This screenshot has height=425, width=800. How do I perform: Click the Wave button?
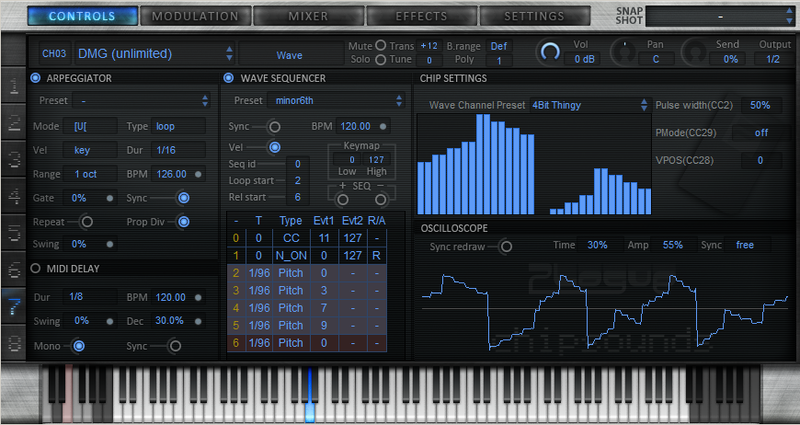click(289, 55)
